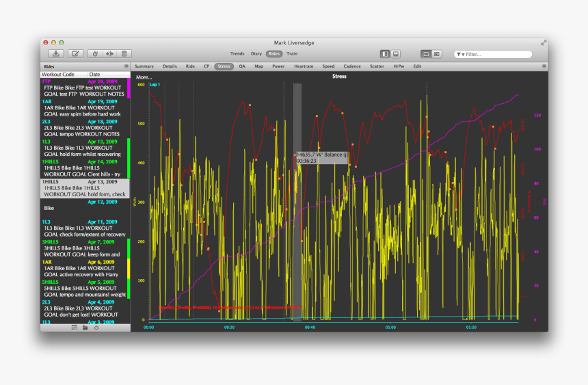Open the Speed chart tab
Image resolution: width=588 pixels, height=385 pixels.
(x=328, y=66)
